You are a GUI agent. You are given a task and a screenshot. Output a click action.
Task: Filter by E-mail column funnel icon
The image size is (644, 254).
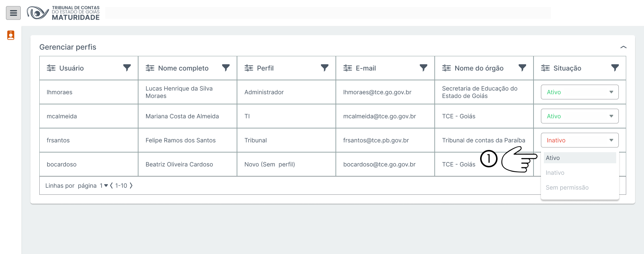coord(423,68)
